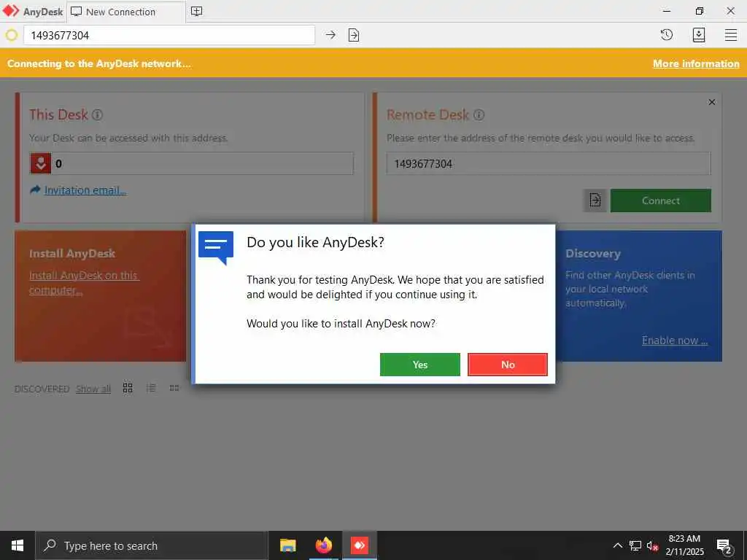Open the session history clock icon
Image resolution: width=747 pixels, height=560 pixels.
coord(667,35)
